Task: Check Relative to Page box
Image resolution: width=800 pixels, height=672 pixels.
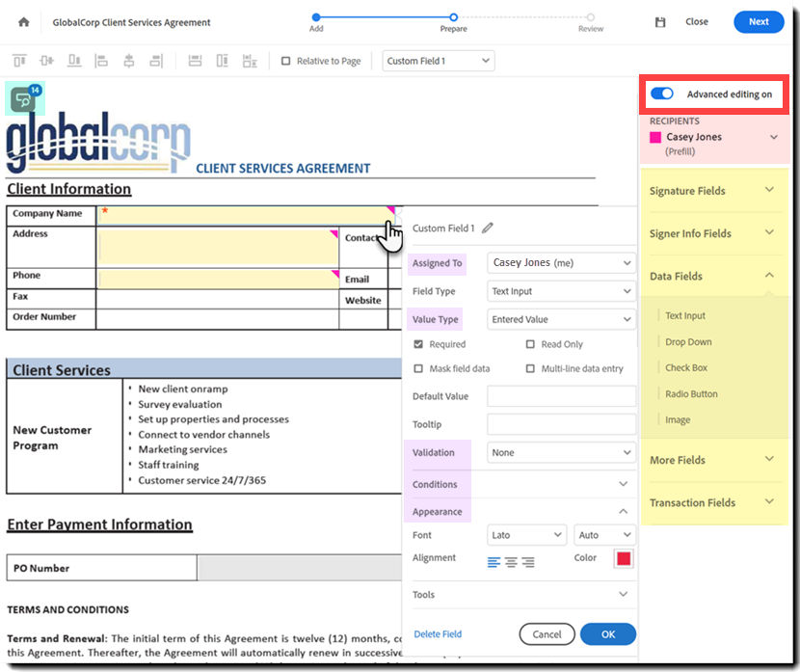Action: point(285,61)
